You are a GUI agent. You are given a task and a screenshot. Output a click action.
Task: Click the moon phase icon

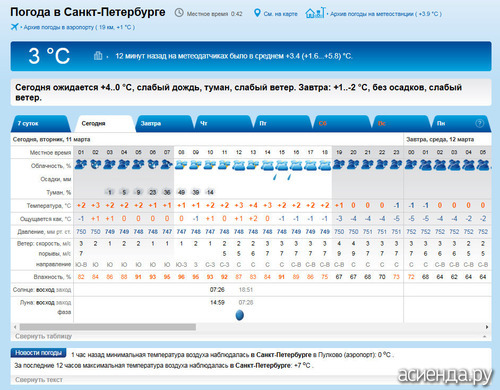pos(239,315)
